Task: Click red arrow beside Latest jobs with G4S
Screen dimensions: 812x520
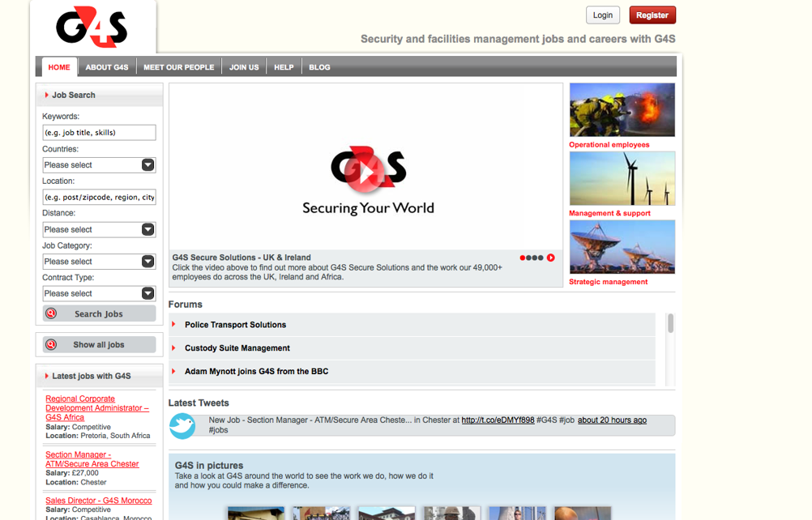Action: pyautogui.click(x=47, y=376)
